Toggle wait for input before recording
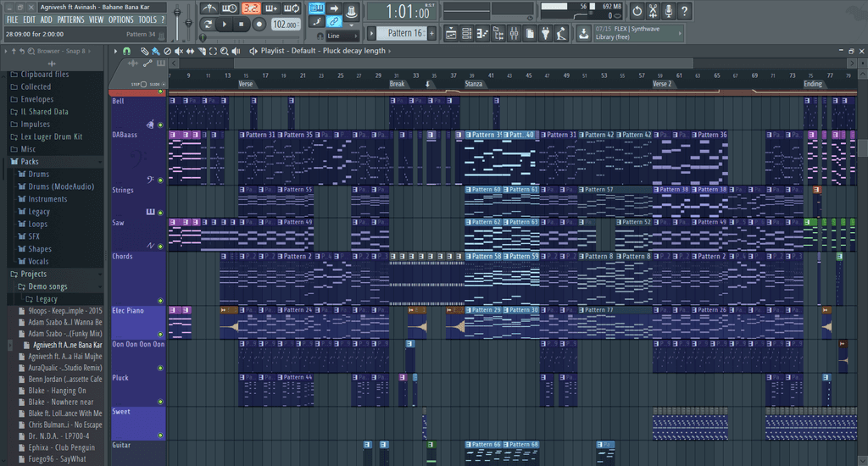868x466 pixels. 229,8
